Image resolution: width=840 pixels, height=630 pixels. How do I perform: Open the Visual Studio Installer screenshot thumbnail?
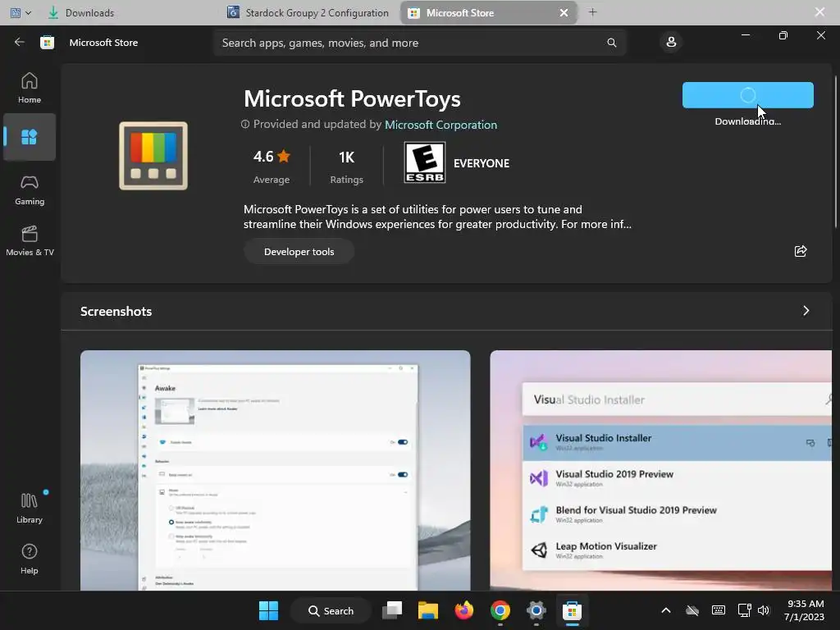click(661, 470)
